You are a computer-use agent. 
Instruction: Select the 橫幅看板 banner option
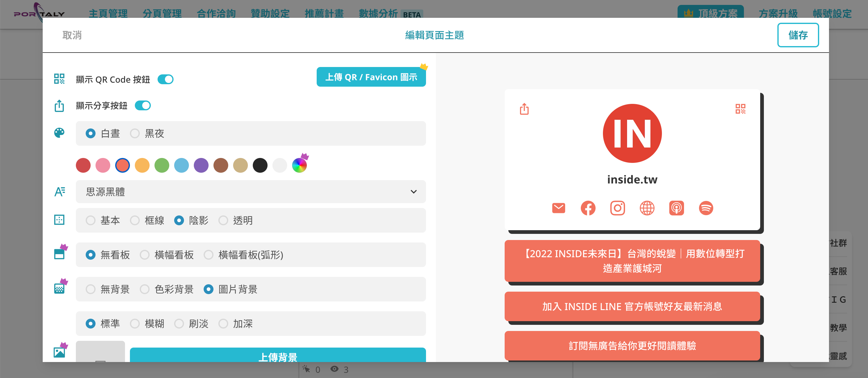point(145,255)
